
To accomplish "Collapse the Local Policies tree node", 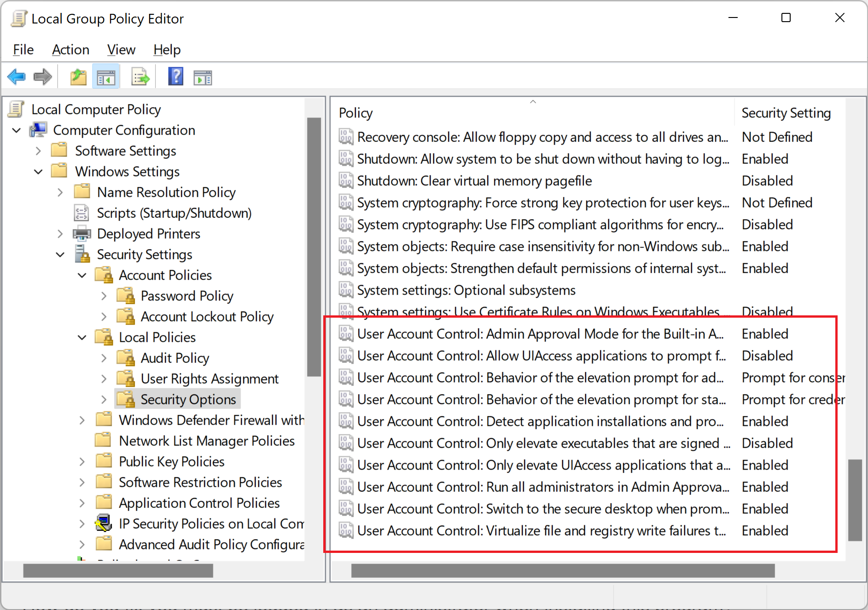I will click(82, 337).
